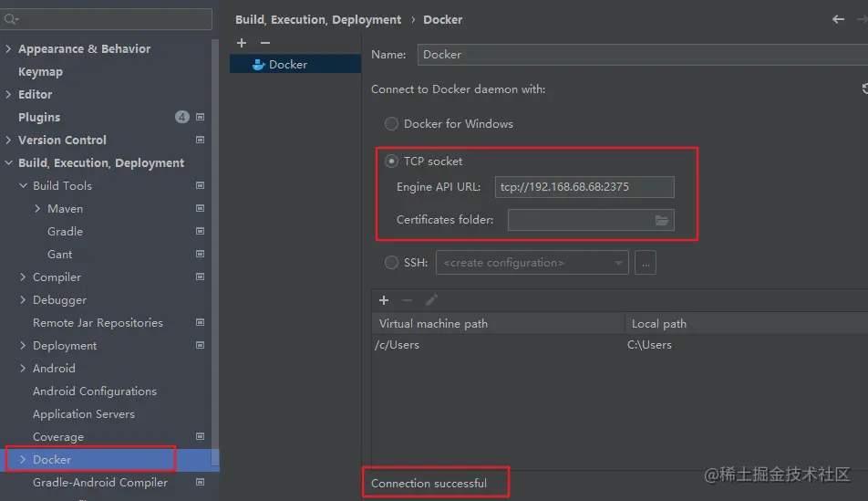Collapse the Build Tools node
868x501 pixels.
tap(24, 185)
